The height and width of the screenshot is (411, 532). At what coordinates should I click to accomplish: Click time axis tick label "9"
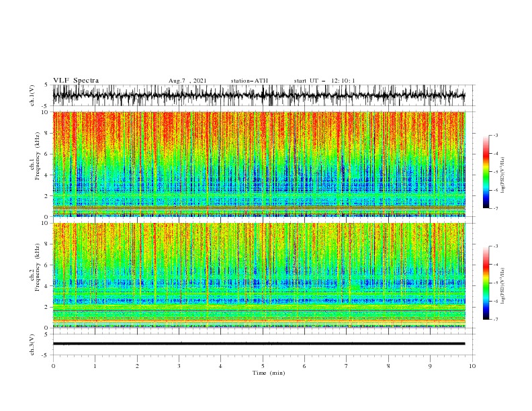(430, 366)
